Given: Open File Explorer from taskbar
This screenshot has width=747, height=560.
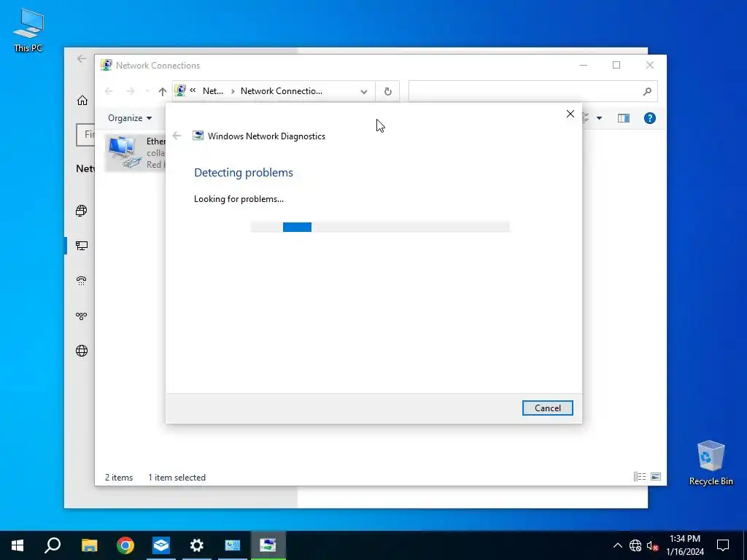Looking at the screenshot, I should 89,545.
